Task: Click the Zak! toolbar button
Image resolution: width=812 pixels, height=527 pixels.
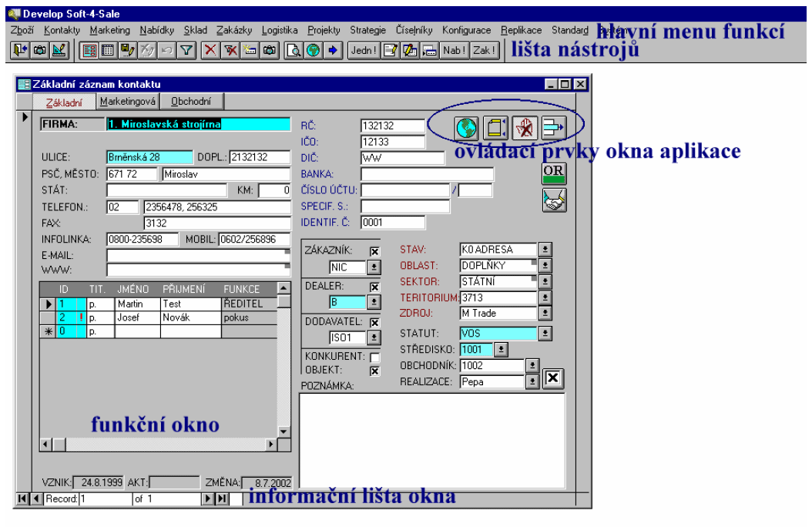Action: click(485, 51)
